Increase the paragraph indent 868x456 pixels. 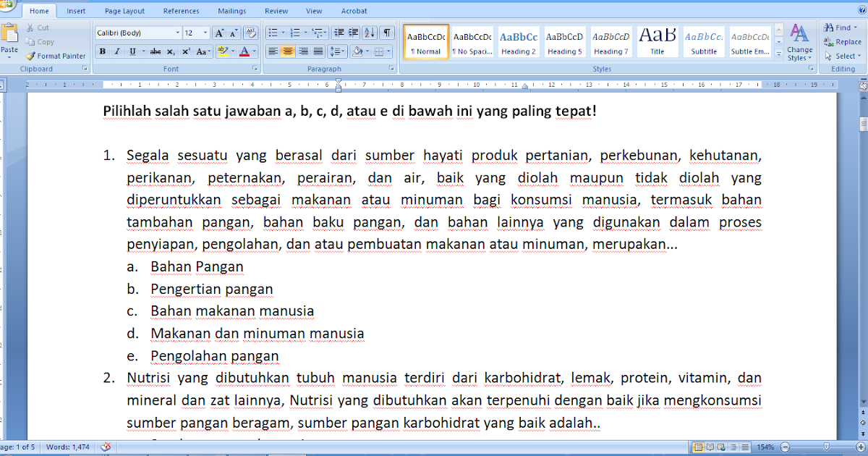click(x=352, y=33)
